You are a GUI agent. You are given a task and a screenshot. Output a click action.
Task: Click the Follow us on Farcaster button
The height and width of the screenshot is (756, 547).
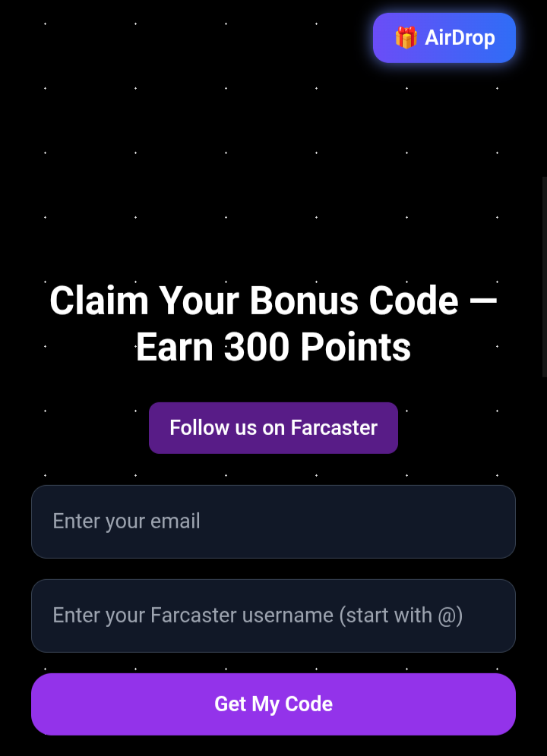(273, 427)
